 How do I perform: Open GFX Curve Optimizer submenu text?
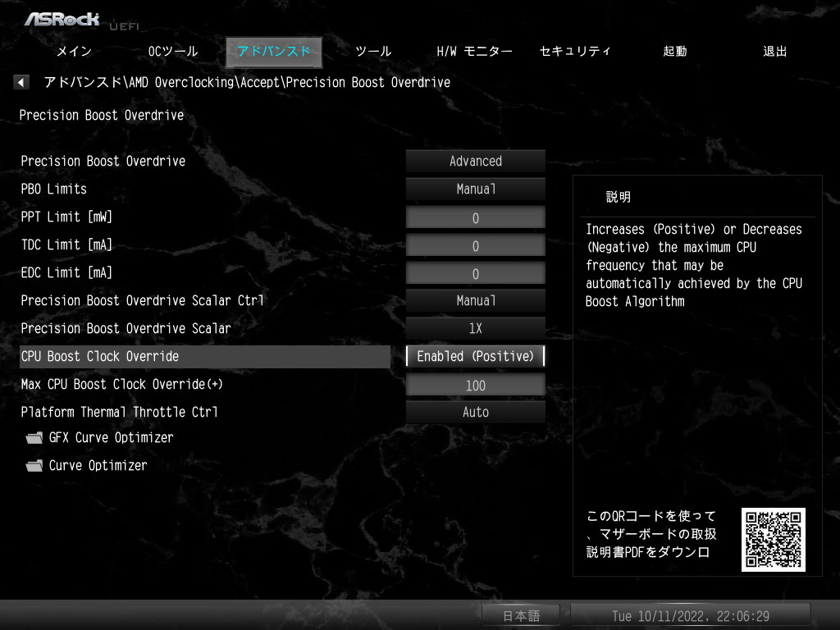pos(111,438)
